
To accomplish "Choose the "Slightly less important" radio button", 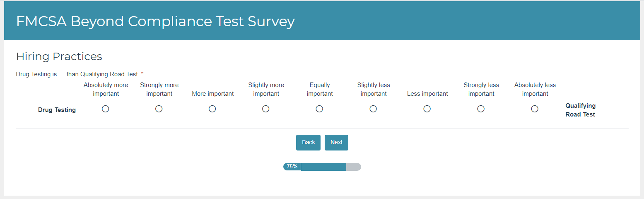I will click(373, 109).
